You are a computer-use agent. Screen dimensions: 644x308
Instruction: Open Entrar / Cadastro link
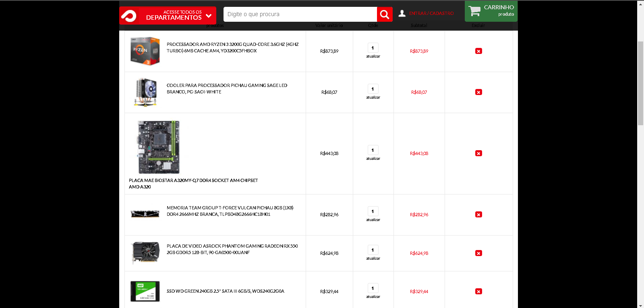[x=431, y=13]
